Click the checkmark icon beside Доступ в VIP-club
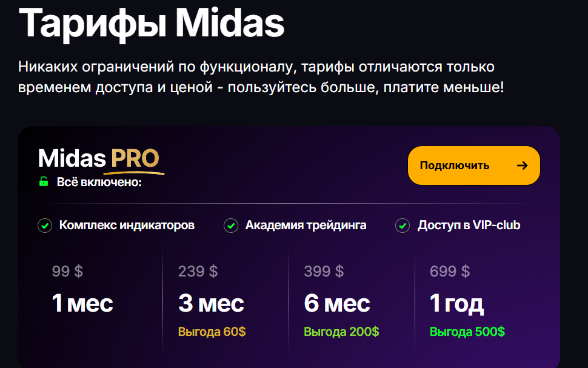This screenshot has height=368, width=588. 403,225
